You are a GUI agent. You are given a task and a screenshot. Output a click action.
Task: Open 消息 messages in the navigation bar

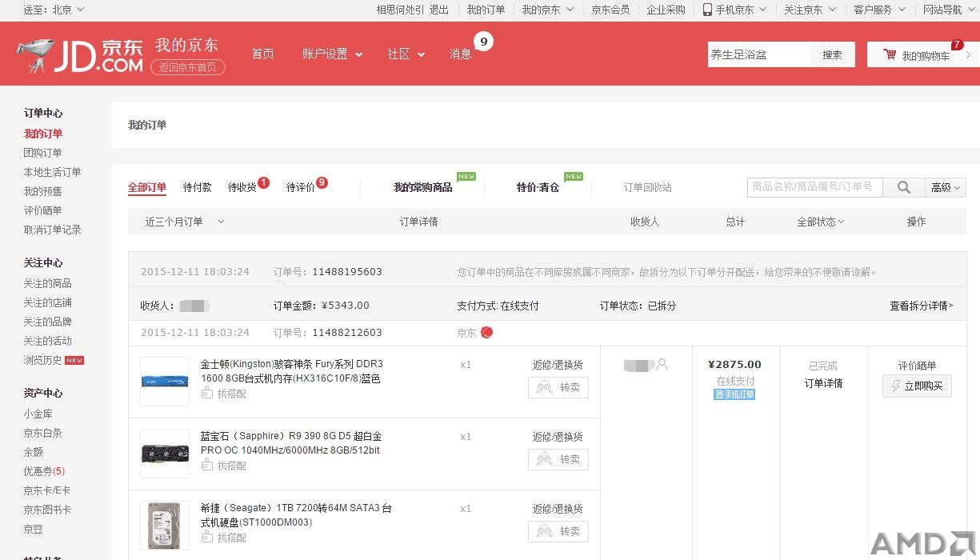coord(461,54)
